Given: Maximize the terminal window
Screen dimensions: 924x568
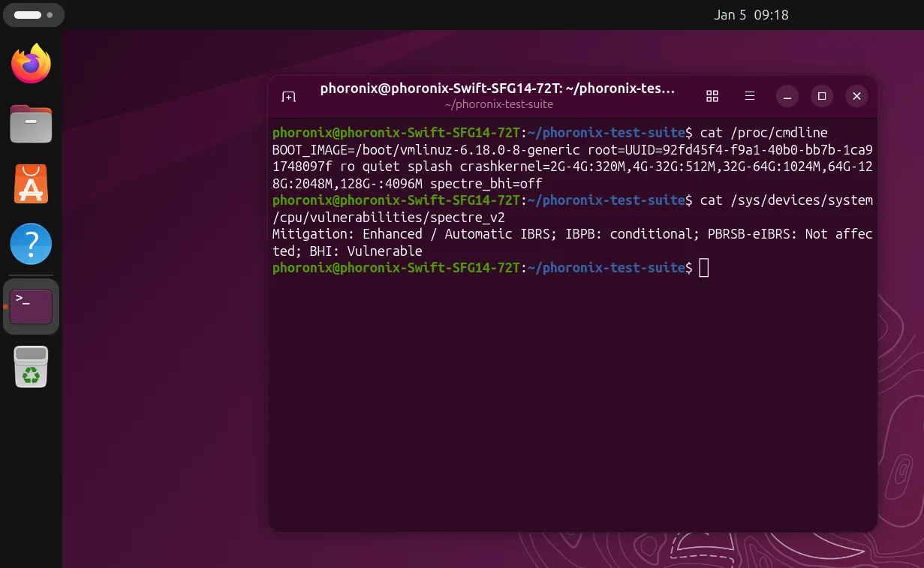Looking at the screenshot, I should (x=822, y=96).
